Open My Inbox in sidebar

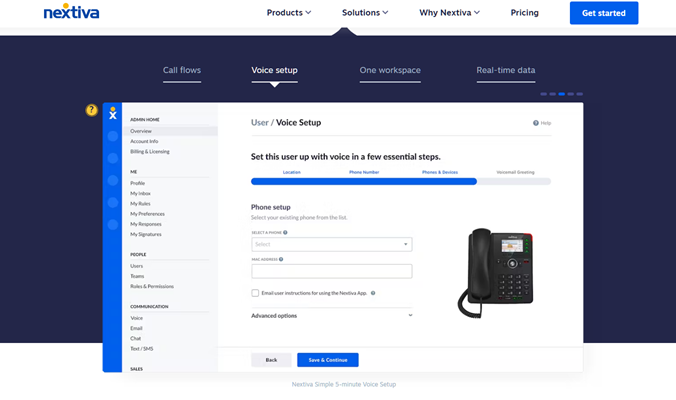[141, 194]
